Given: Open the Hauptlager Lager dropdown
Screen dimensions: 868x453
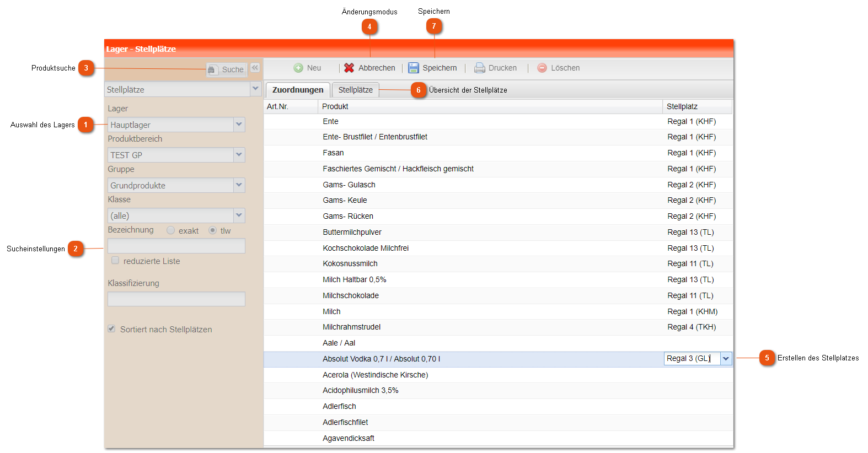Looking at the screenshot, I should (x=239, y=125).
